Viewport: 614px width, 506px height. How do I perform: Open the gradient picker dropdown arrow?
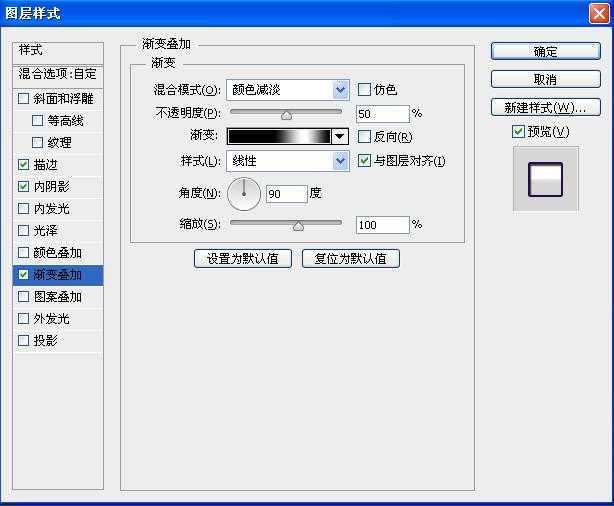click(340, 137)
